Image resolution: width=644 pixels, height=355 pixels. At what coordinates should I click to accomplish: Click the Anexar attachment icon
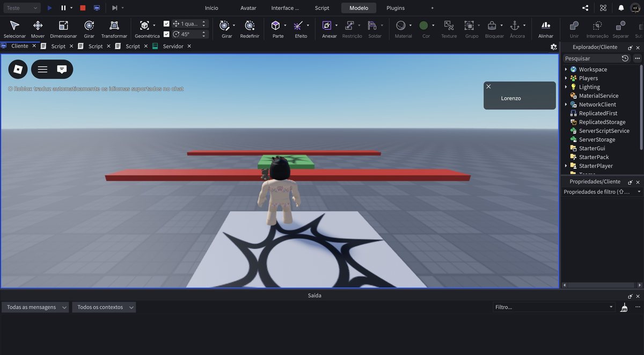(327, 25)
